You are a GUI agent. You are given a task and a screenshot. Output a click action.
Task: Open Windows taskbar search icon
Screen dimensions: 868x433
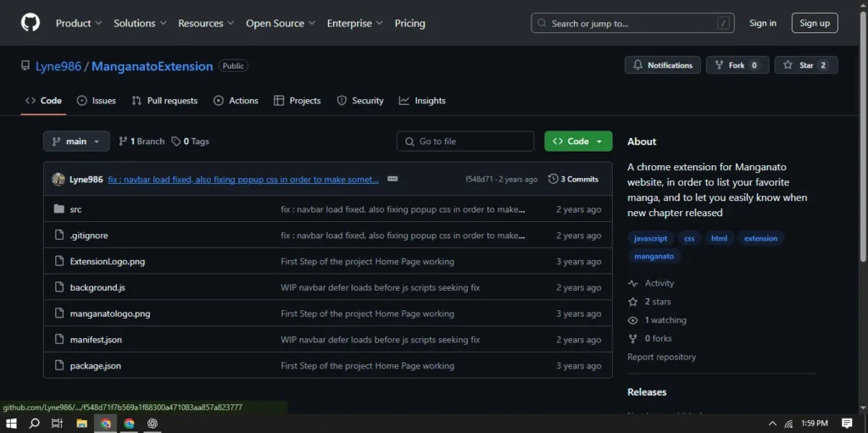35,424
